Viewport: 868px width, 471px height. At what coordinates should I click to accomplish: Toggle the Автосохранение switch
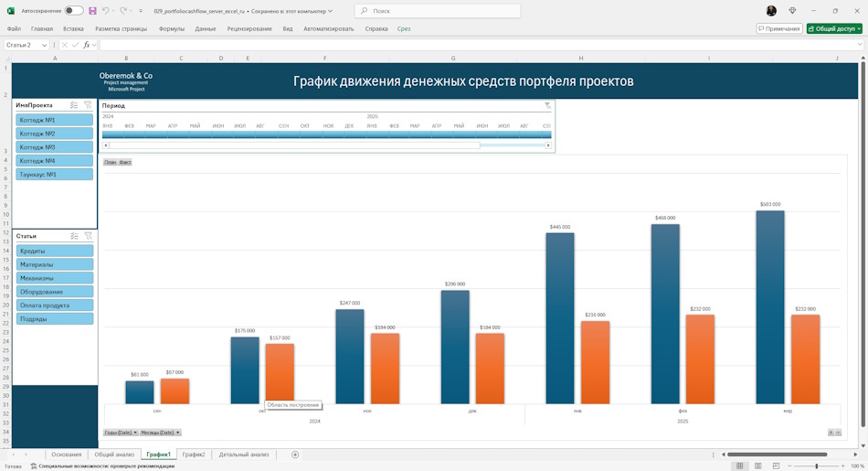tap(74, 11)
